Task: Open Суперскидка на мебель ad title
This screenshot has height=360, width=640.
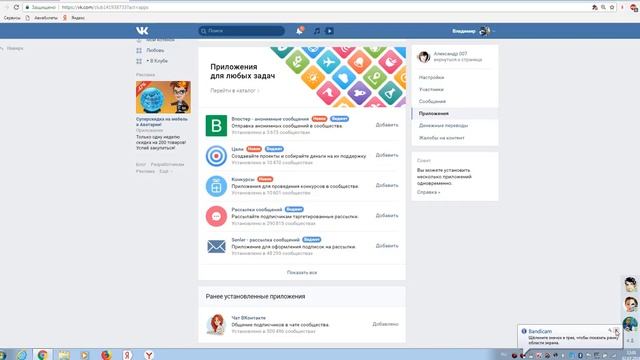Action: 162,122
